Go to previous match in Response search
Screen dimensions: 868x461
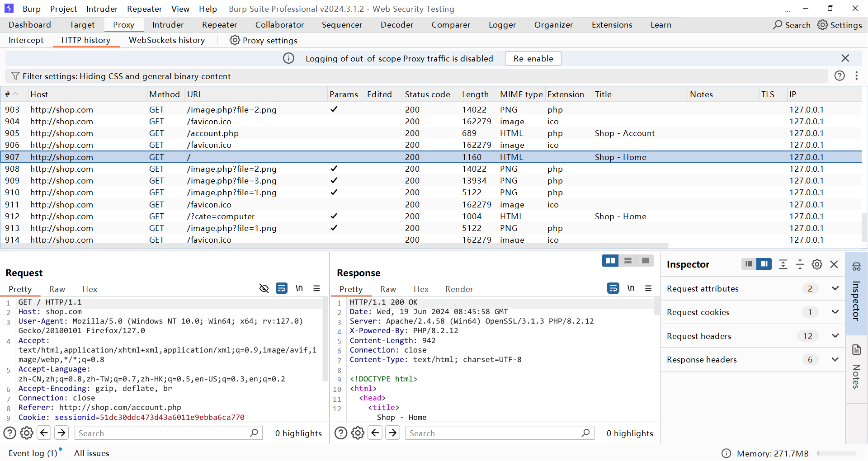click(375, 433)
